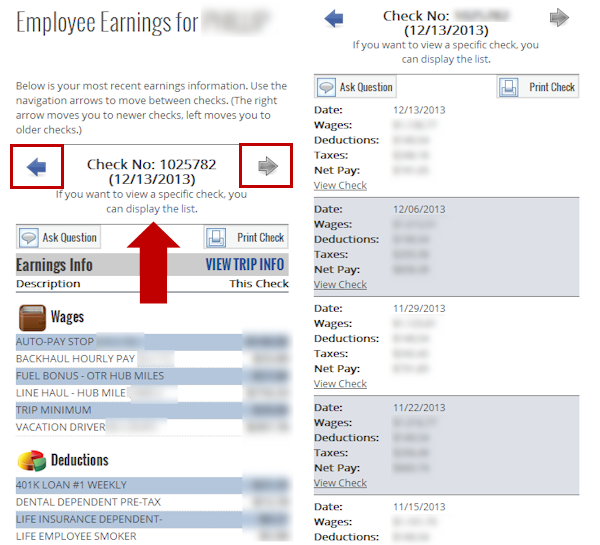Open View Check for 11/22/2013
The image size is (600, 545).
[340, 483]
